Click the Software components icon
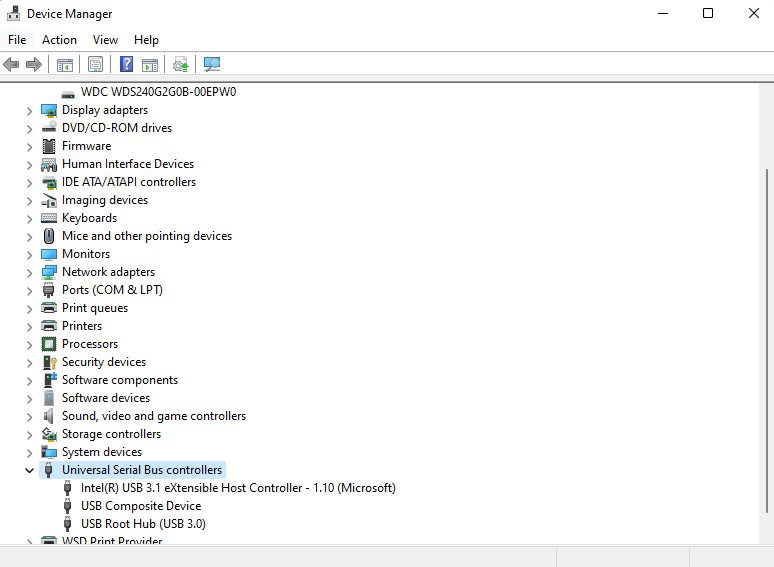 (x=50, y=380)
